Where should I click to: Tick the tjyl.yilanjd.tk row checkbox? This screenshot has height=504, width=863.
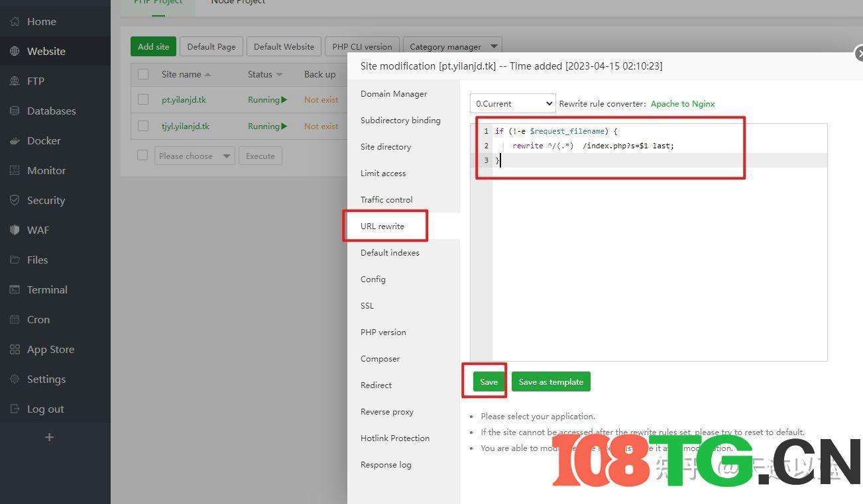(143, 126)
